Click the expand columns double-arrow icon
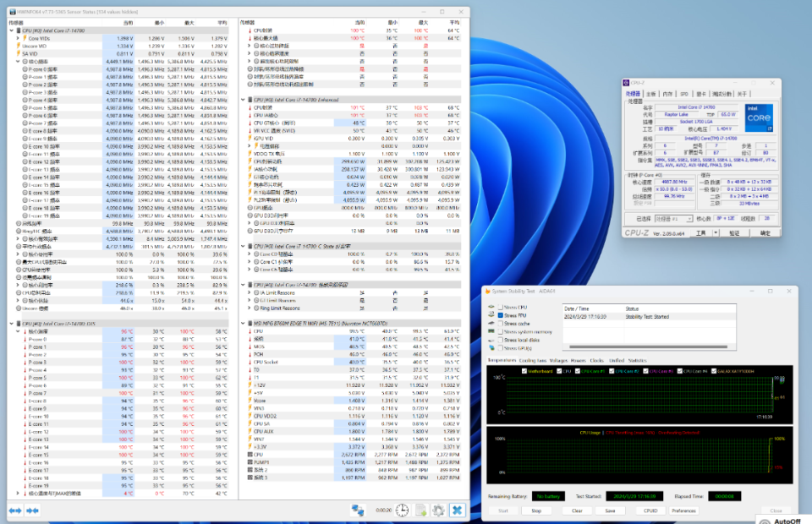The height and width of the screenshot is (524, 812). [x=15, y=510]
